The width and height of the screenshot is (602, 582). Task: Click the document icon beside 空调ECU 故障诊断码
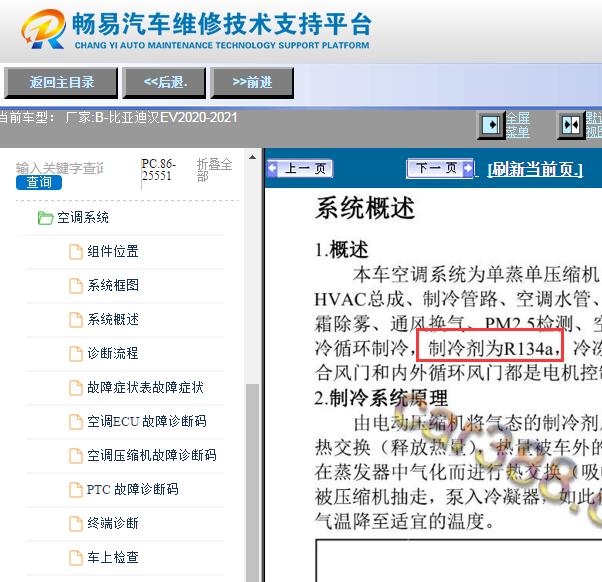pos(76,422)
